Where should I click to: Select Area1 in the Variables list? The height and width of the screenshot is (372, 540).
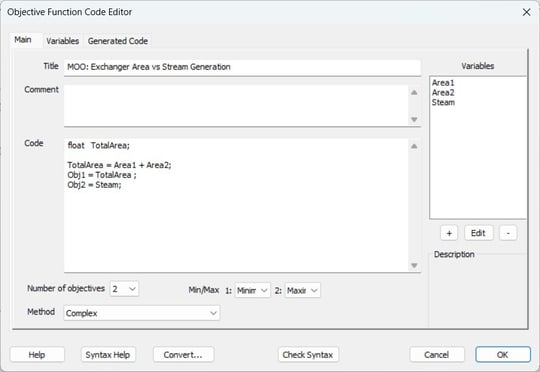click(443, 83)
